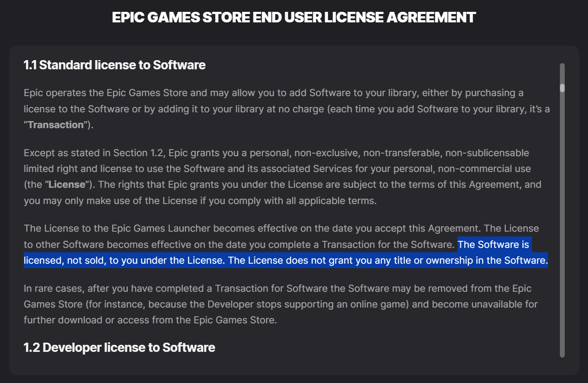
Task: Click the highlighted text 'The Software is'
Action: [x=494, y=244]
